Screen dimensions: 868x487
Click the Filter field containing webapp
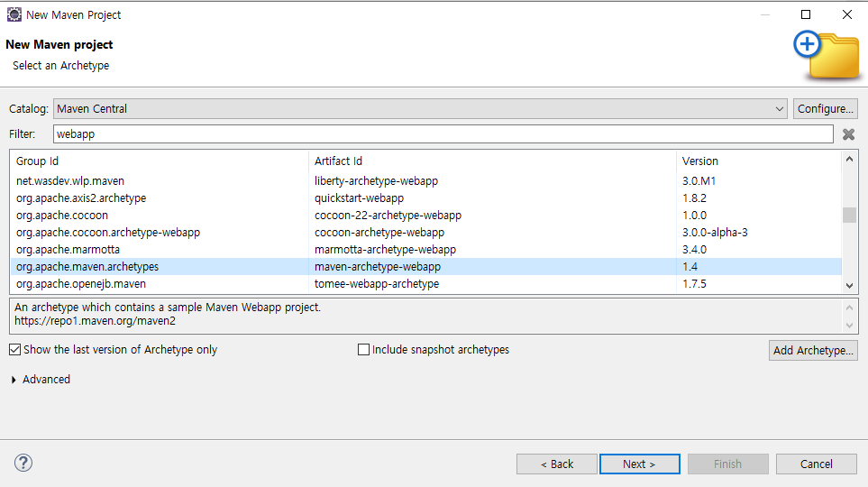coord(443,134)
